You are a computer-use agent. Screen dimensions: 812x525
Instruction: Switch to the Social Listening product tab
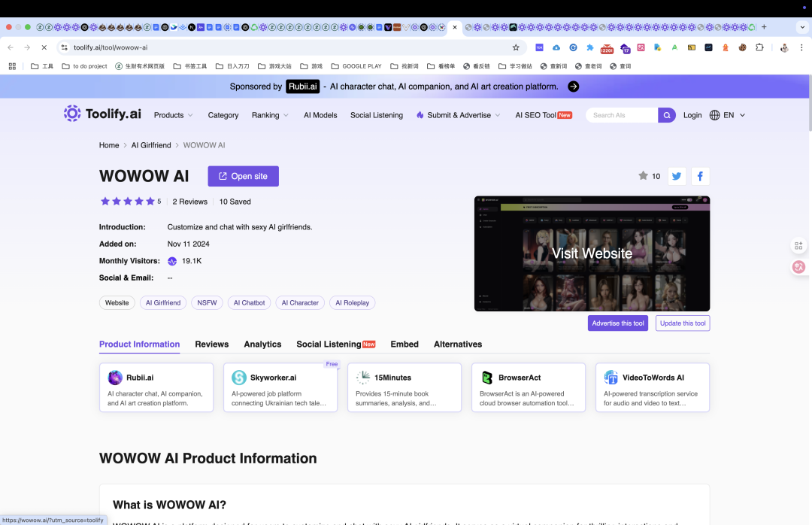pos(335,344)
